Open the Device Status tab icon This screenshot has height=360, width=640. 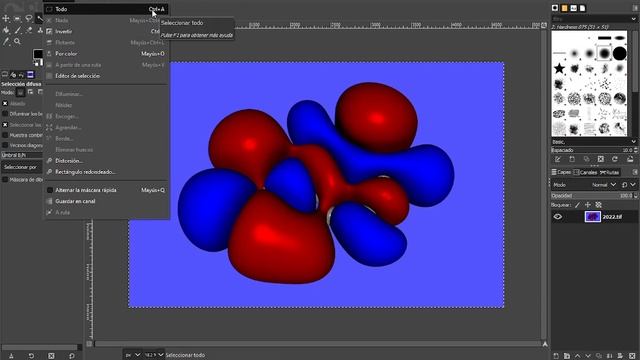[x=13, y=75]
